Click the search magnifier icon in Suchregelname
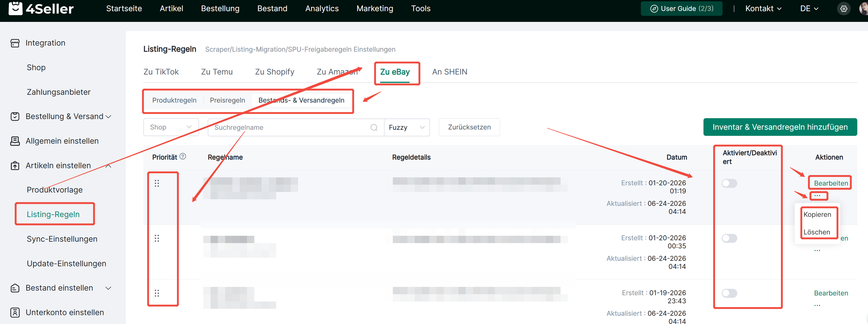This screenshot has width=868, height=324. tap(374, 127)
